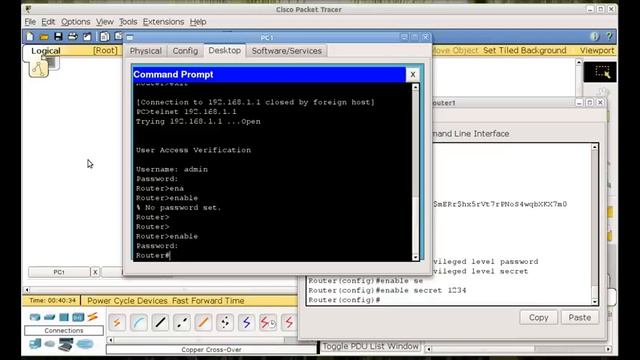
Task: Select the Multiuser Connection cloud icon
Action: 85,344
